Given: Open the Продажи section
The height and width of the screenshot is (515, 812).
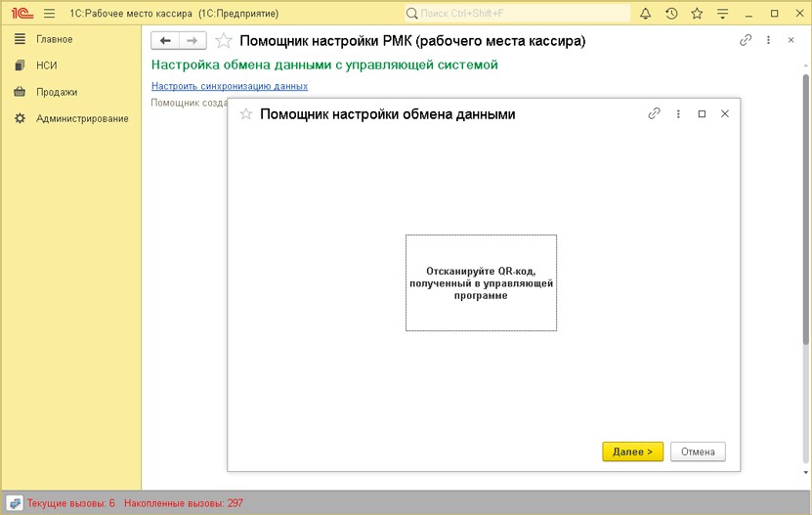Looking at the screenshot, I should [57, 92].
